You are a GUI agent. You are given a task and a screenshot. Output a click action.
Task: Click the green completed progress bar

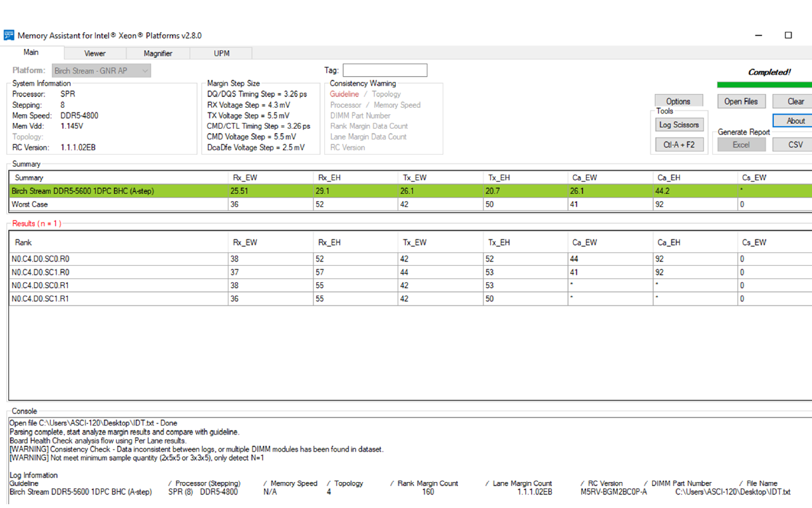pyautogui.click(x=764, y=84)
